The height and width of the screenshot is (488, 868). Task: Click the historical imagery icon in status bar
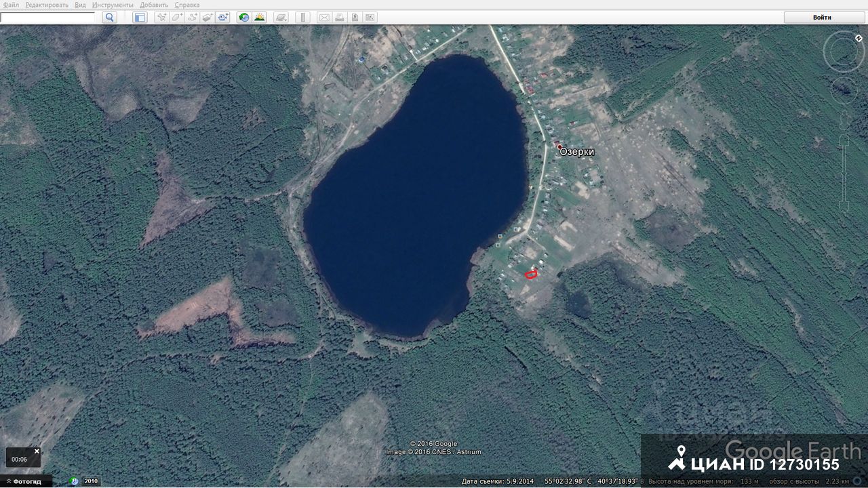[74, 481]
